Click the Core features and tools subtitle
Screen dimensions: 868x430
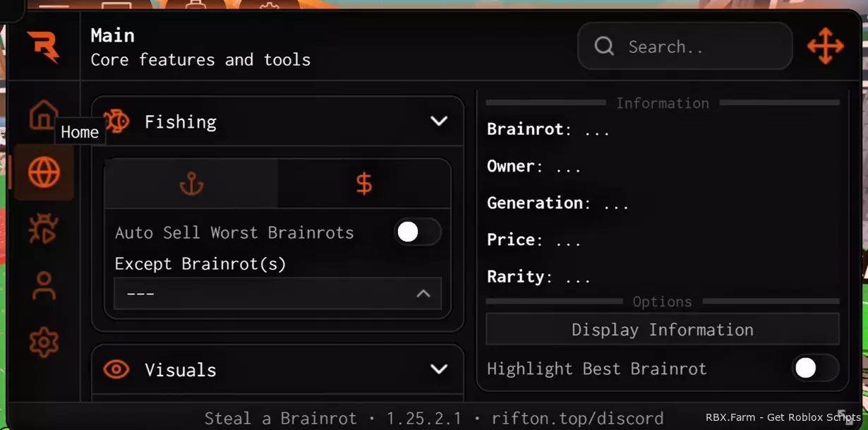click(200, 60)
